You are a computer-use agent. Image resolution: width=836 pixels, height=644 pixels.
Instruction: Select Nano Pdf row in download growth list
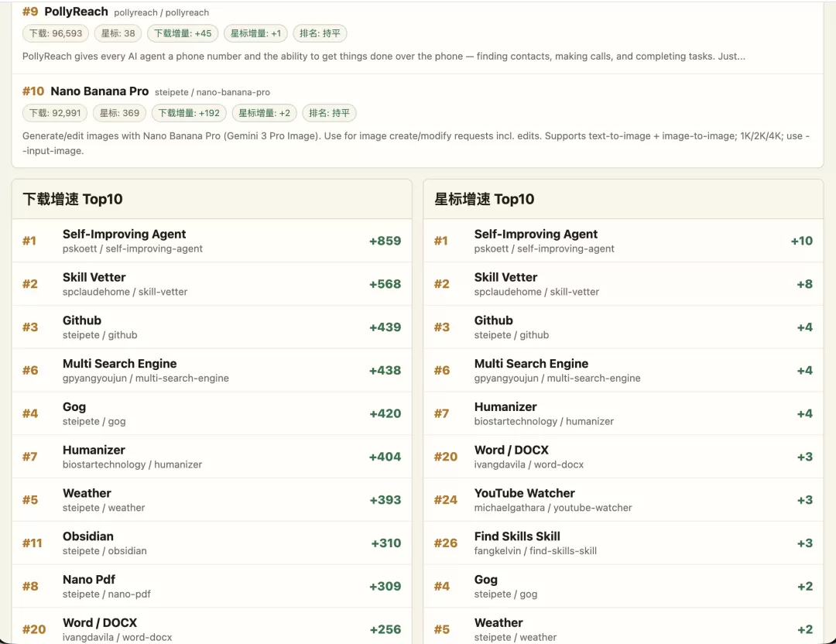[211, 586]
